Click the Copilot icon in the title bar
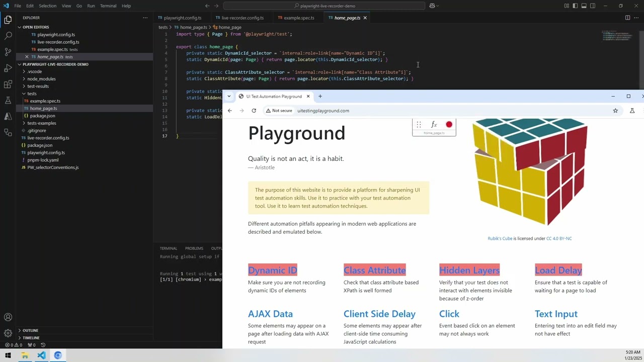644x362 pixels. [x=432, y=6]
